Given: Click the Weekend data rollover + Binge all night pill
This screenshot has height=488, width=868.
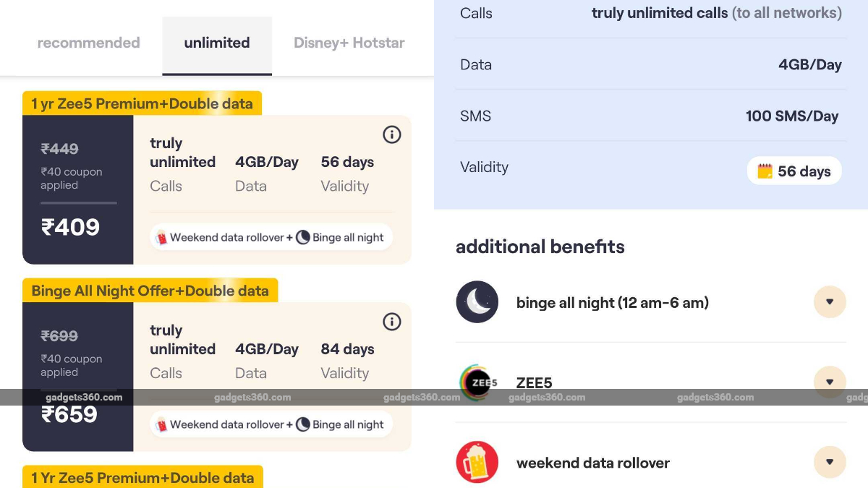Looking at the screenshot, I should pyautogui.click(x=271, y=236).
